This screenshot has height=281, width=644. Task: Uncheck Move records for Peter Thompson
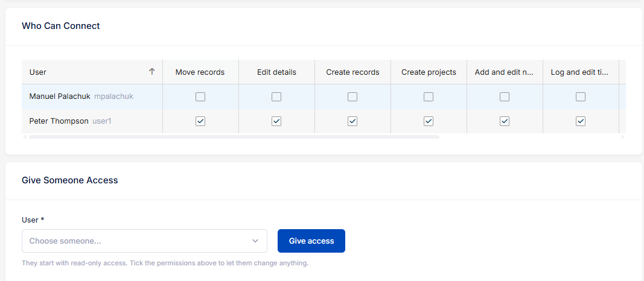tap(200, 121)
